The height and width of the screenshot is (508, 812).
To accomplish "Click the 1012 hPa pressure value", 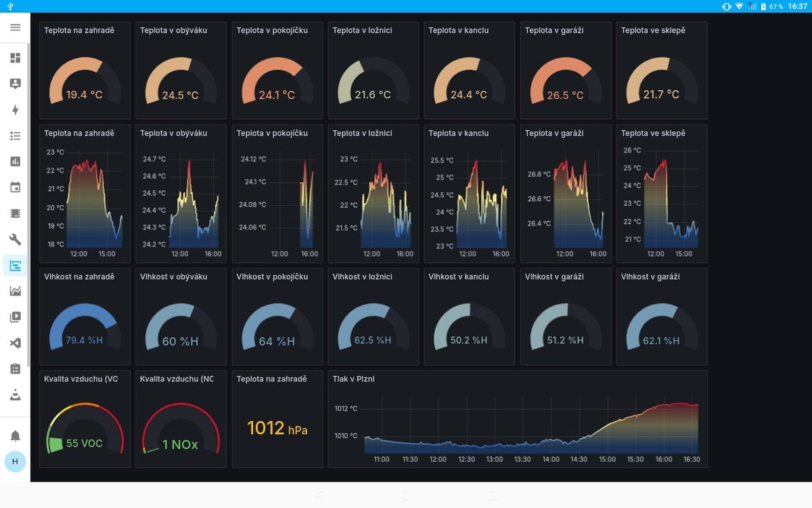I will coord(277,429).
